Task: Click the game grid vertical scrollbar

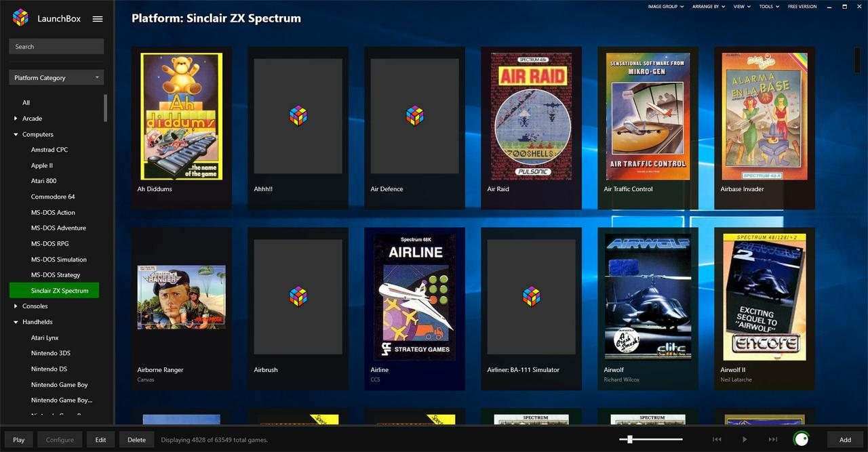Action: click(x=858, y=60)
